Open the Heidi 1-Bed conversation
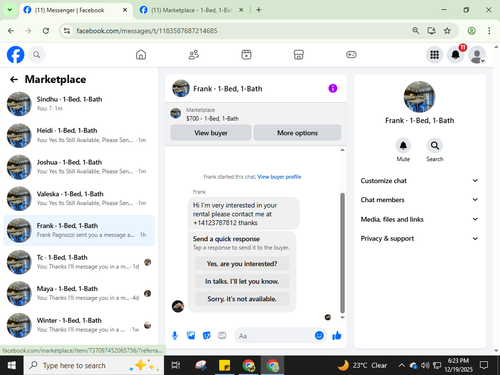 pos(79,135)
